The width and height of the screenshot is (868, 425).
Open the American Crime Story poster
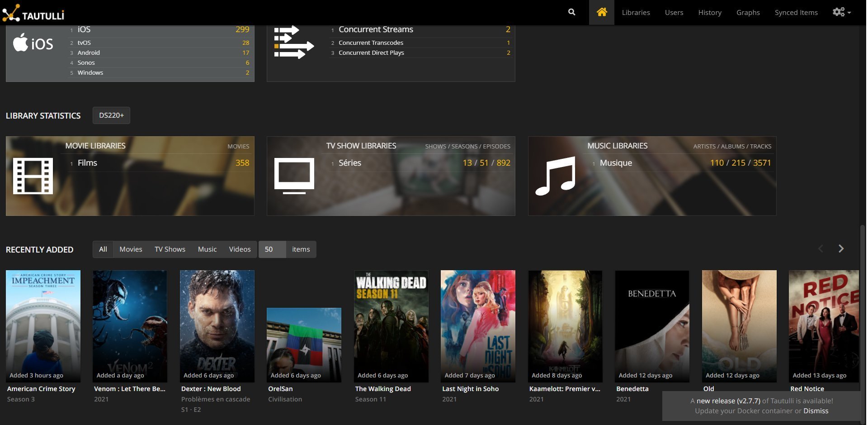(x=43, y=326)
